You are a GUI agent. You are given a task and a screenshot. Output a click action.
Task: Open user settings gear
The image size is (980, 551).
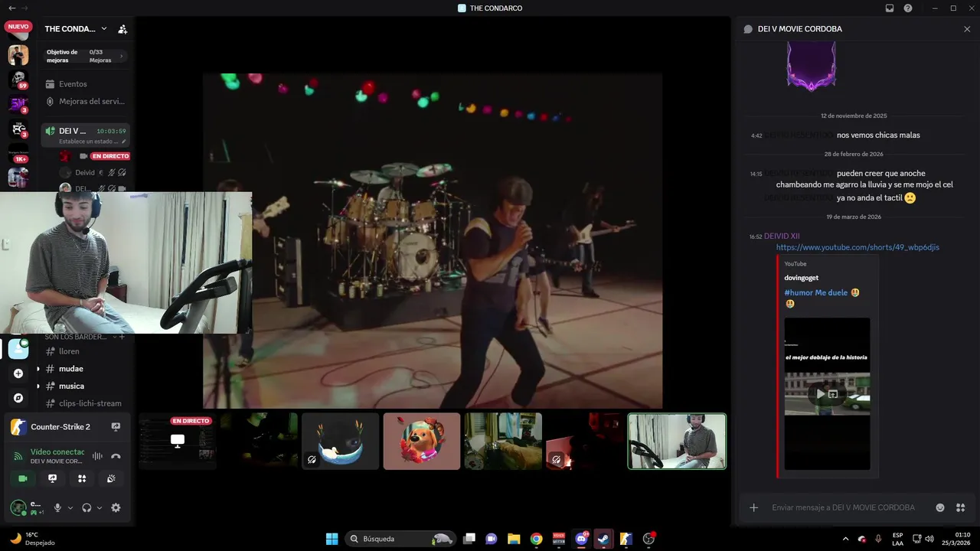point(116,507)
